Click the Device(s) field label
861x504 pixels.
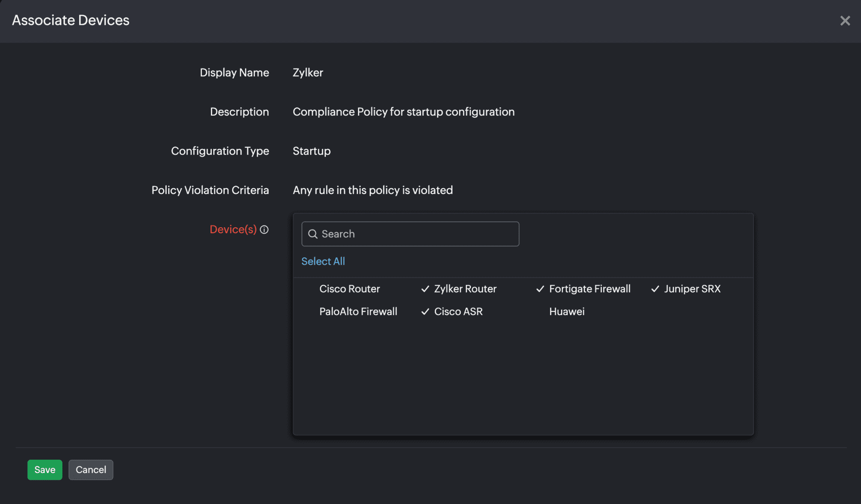(233, 229)
